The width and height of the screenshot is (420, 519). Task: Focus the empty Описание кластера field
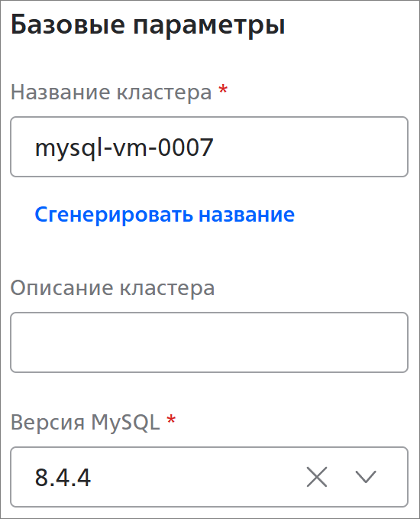[x=209, y=342]
